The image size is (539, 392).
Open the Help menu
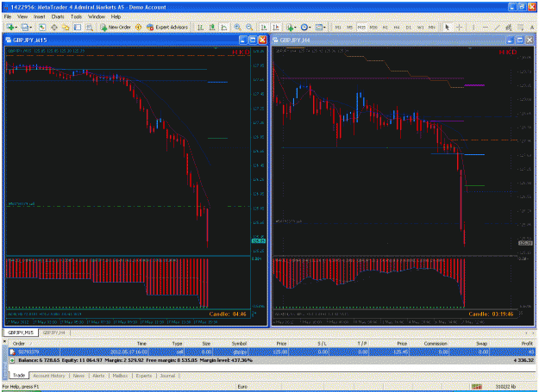[116, 16]
